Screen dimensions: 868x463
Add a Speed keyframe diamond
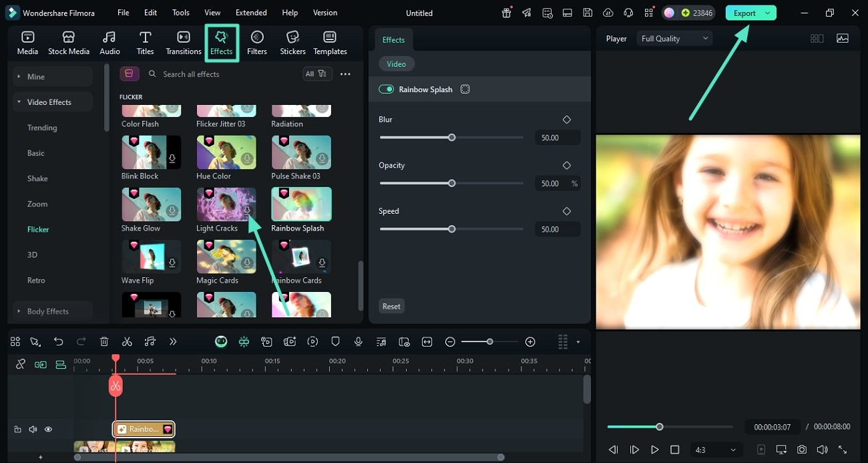[567, 211]
